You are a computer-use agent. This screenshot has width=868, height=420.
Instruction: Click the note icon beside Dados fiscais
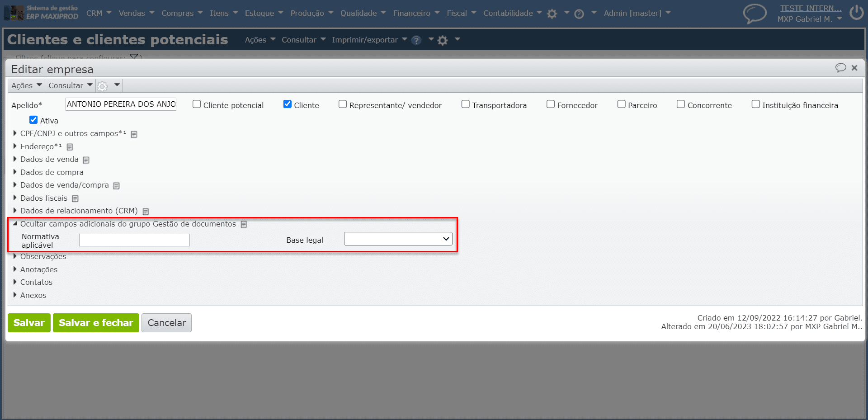(75, 198)
